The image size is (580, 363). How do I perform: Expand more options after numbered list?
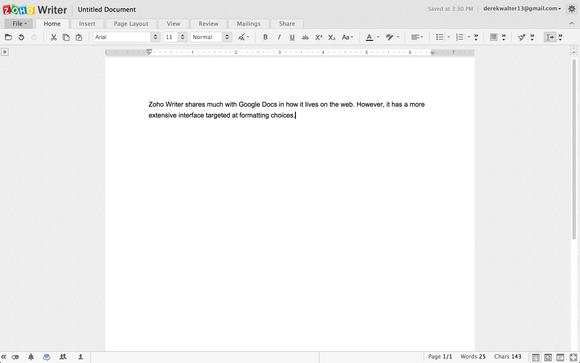point(476,37)
